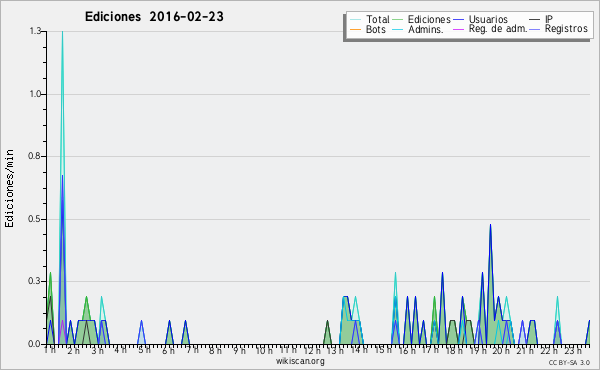
Task: Click the Usuarios peak near 19.5 h
Action: point(490,225)
